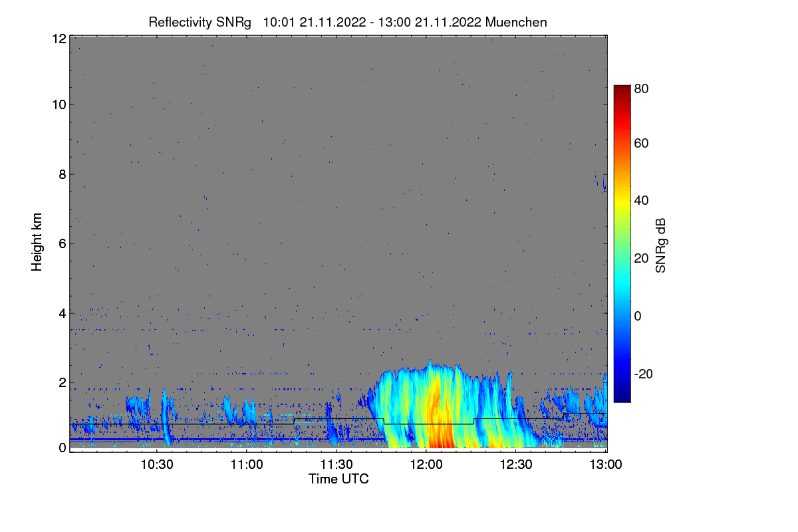798x532 pixels.
Task: Click the '10' height axis label
Action: pyautogui.click(x=58, y=104)
